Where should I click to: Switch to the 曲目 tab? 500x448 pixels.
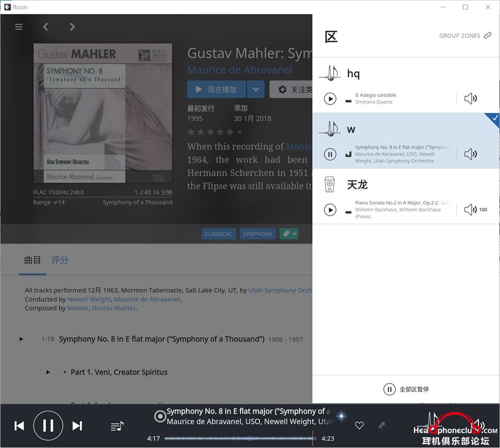coord(33,260)
